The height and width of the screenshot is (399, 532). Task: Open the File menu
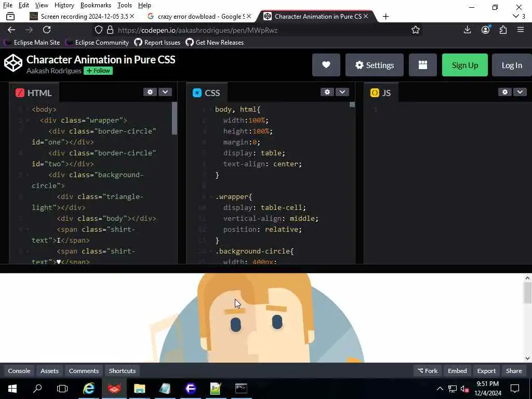tap(7, 5)
